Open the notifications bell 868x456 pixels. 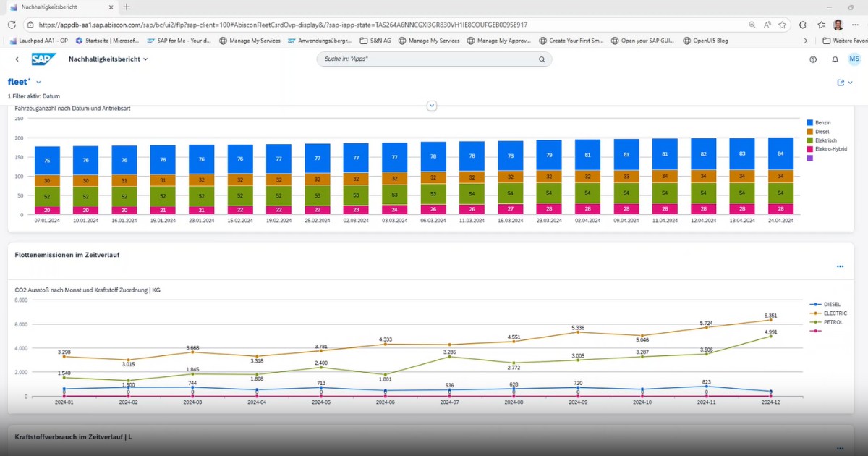point(835,59)
